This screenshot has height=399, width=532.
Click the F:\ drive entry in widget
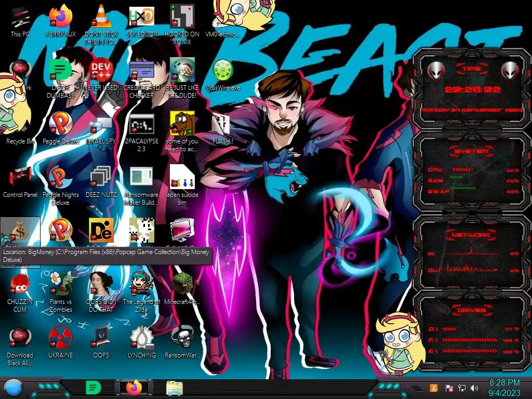click(473, 340)
